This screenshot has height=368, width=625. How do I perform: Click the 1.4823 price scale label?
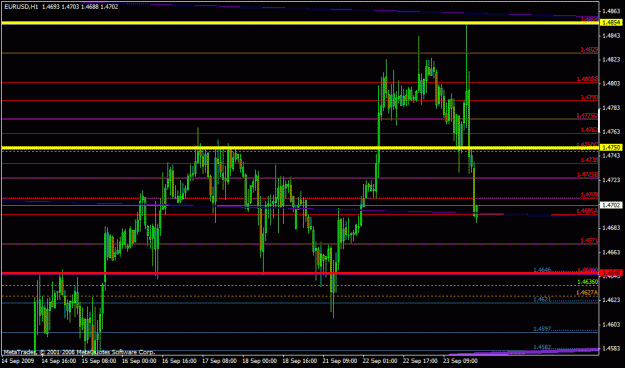(611, 60)
